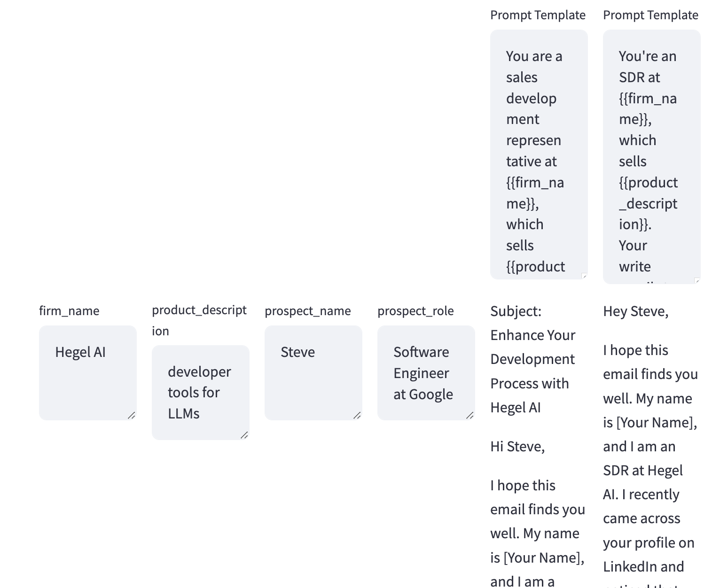Click the product_description label
Image resolution: width=720 pixels, height=588 pixels.
pyautogui.click(x=199, y=320)
